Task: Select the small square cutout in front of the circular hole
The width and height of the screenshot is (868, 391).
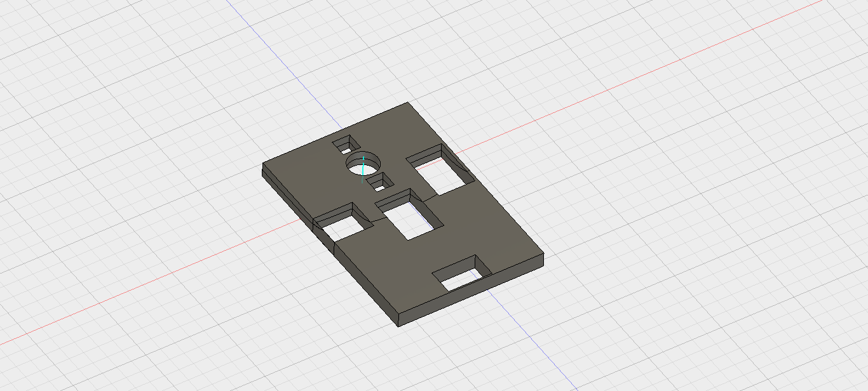Action: pyautogui.click(x=379, y=183)
